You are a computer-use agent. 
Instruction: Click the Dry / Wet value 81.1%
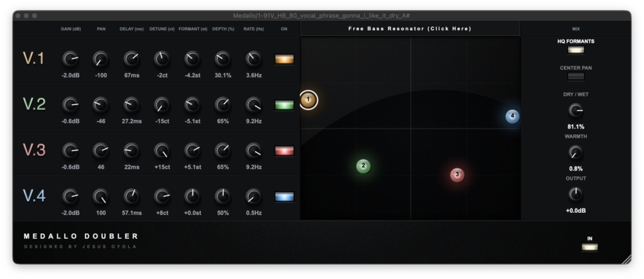(576, 127)
